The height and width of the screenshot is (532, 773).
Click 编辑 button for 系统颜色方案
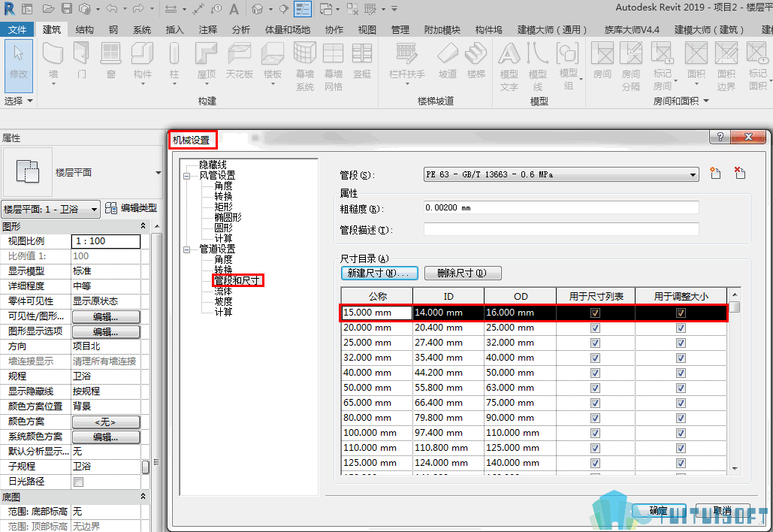click(x=106, y=437)
